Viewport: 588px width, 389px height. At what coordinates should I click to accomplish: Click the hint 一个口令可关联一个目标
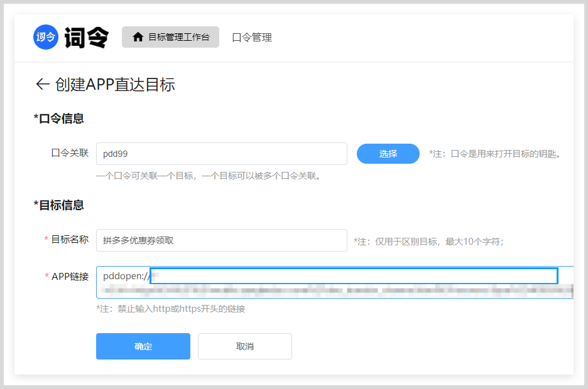(209, 176)
